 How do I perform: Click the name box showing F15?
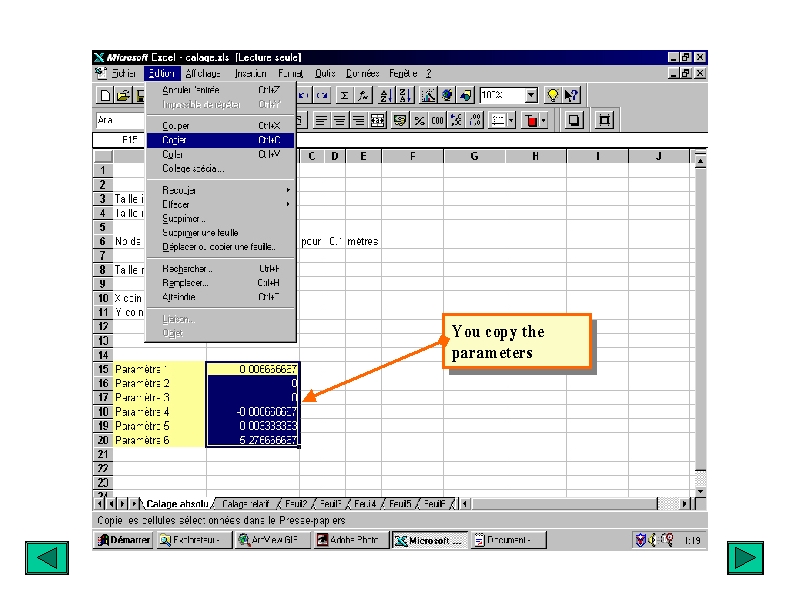(119, 140)
